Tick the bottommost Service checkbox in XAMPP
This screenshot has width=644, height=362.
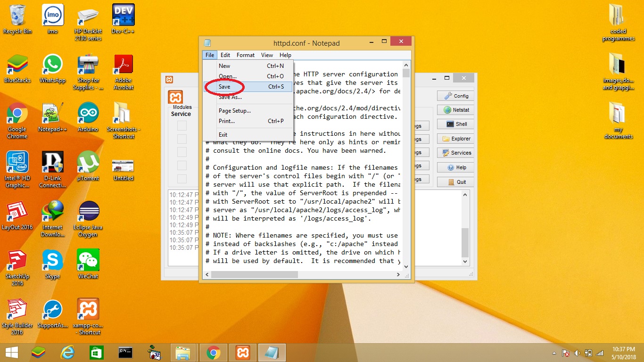click(x=182, y=179)
